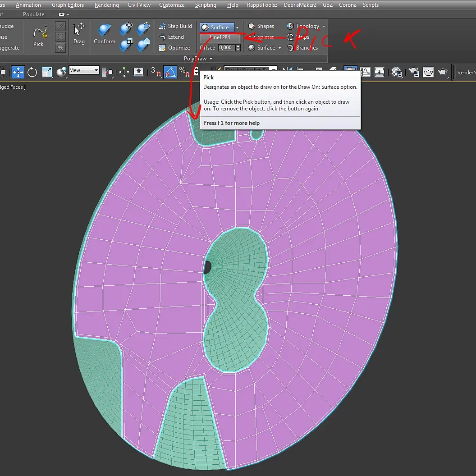Click the Select and Scale tool
This screenshot has height=476, width=476.
coord(47,72)
